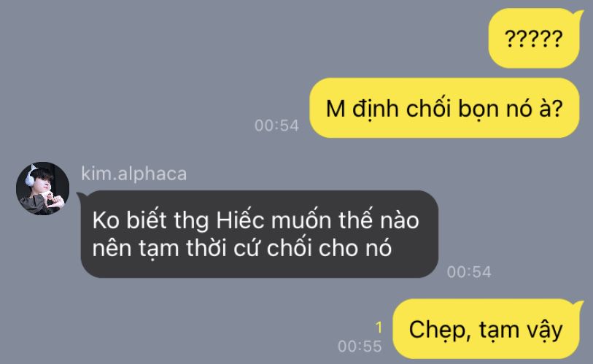Click the tail of the "?????" bubble

point(579,15)
